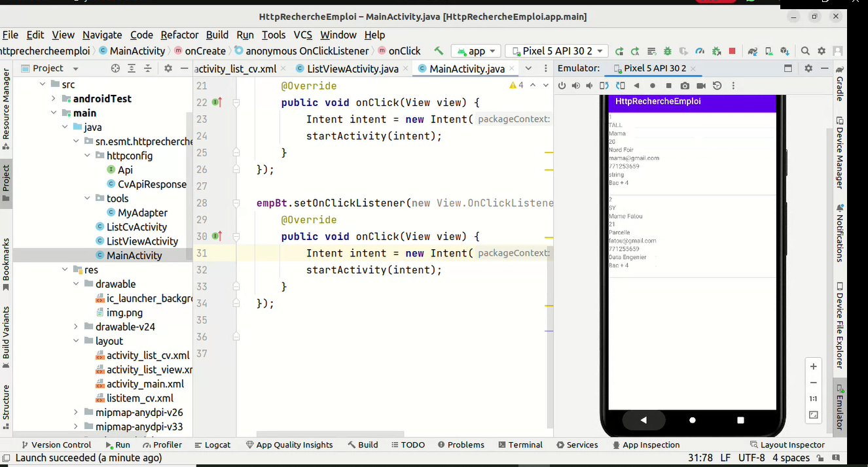Expand the drawable-v24 folder
The image size is (868, 467).
pos(76,326)
